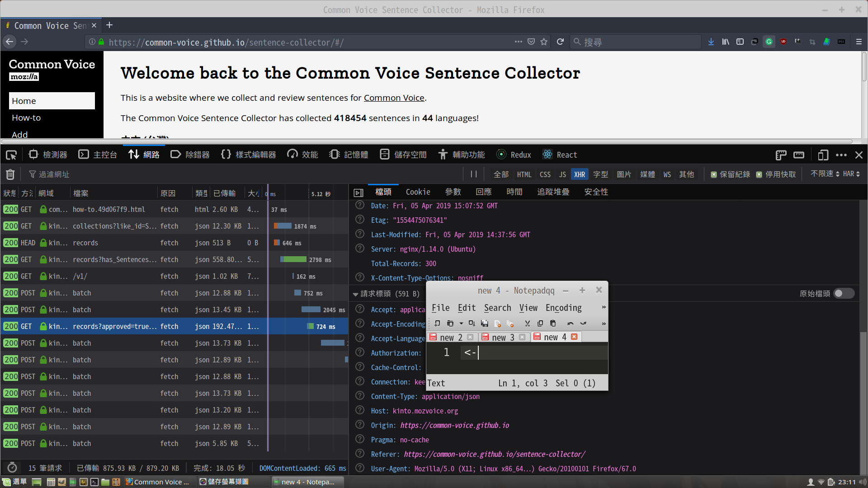Open Firefox hamburger menu
Screen dimensions: 868x488
point(859,42)
